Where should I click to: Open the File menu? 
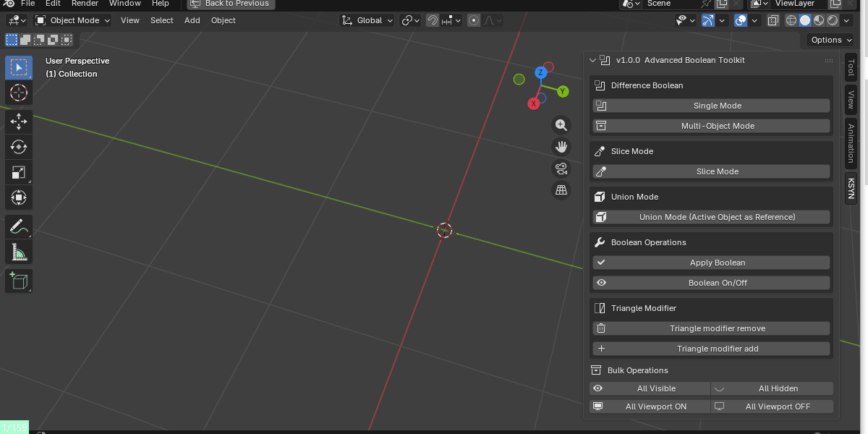click(27, 4)
